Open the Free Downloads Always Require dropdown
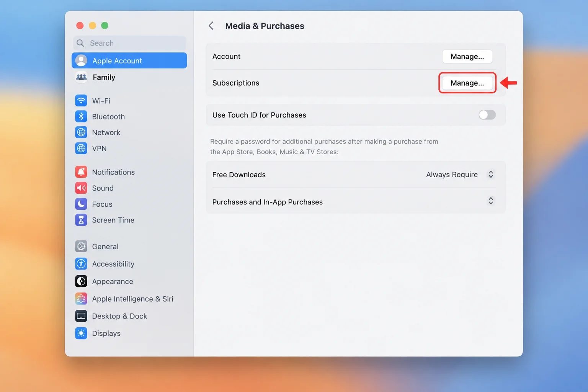 click(x=461, y=175)
